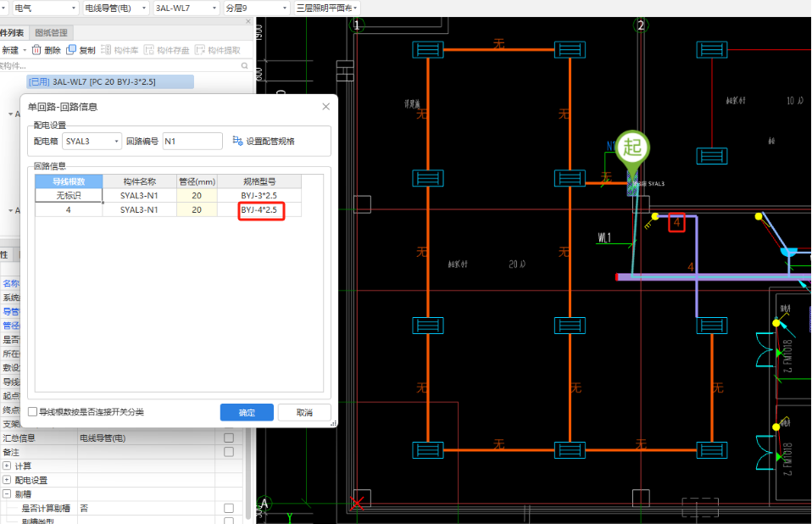Screen dimensions: 812x524
Task: Click BYJ-4*2.5 specification cell
Action: tap(259, 209)
